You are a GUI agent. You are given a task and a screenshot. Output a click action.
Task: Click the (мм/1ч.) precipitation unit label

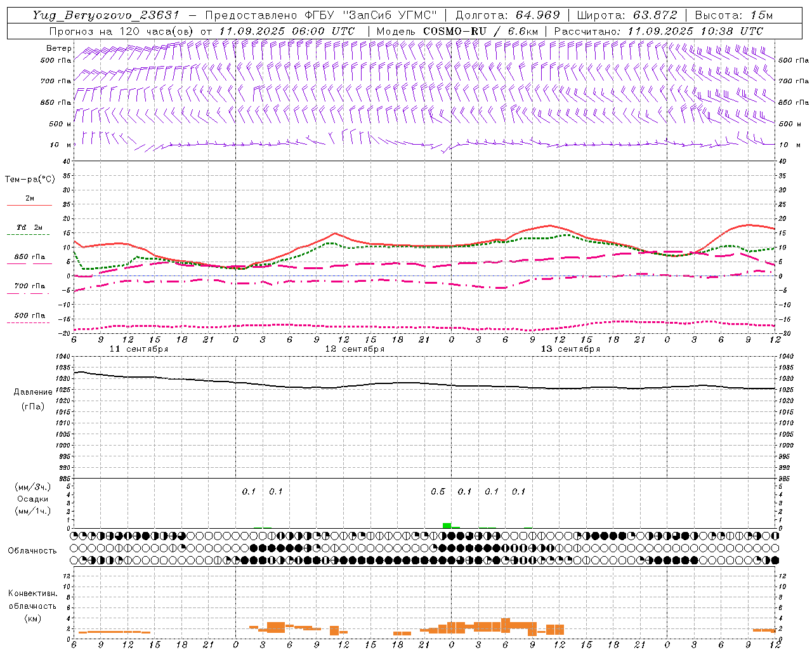[x=33, y=511]
